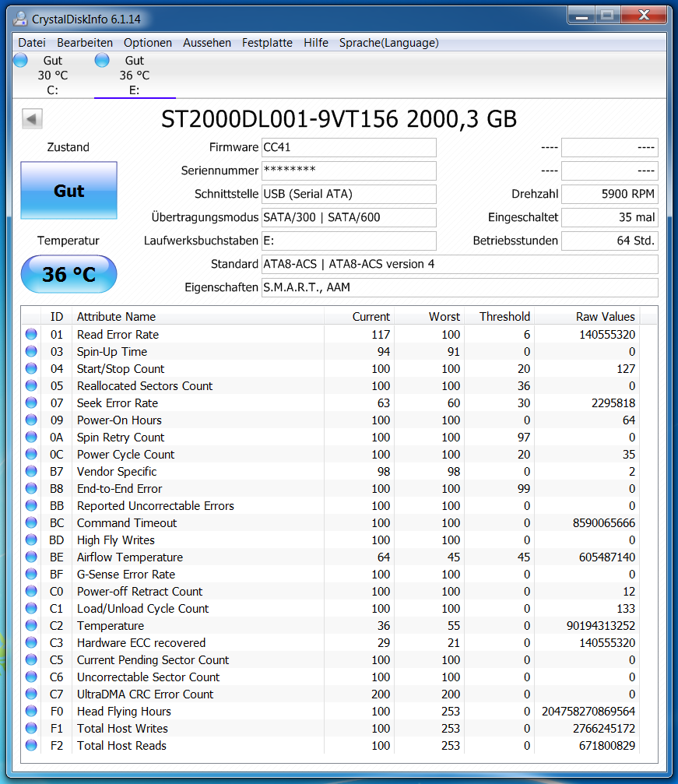
Task: Click the ID column header
Action: click(x=57, y=317)
